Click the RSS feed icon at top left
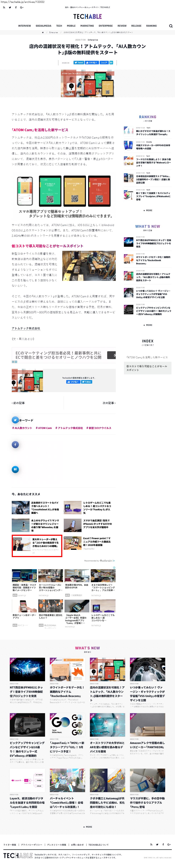The width and height of the screenshot is (175, 868). (x=4, y=7)
